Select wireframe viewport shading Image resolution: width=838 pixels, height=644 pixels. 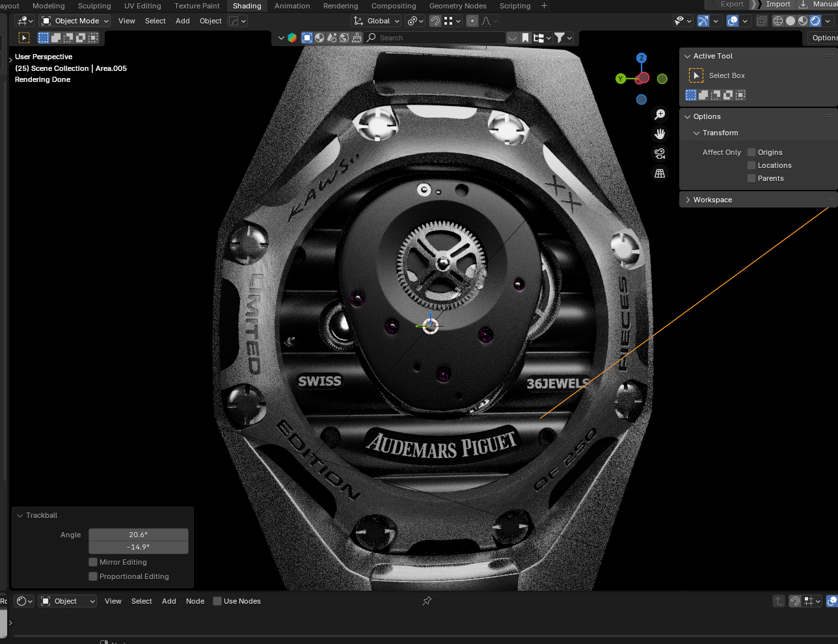tap(778, 21)
